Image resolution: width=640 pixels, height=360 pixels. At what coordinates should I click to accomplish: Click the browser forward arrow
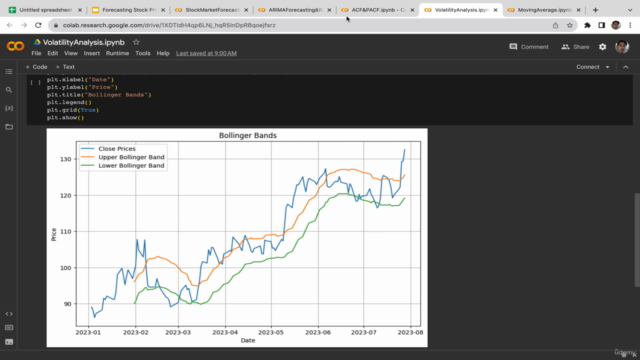pyautogui.click(x=24, y=25)
